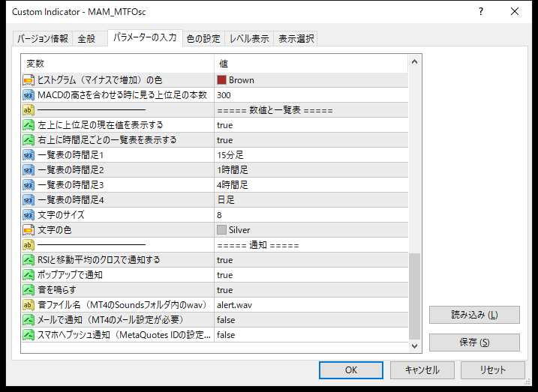Edit the value 300 for MACD bars
Image resolution: width=538 pixels, height=392 pixels.
[x=311, y=95]
